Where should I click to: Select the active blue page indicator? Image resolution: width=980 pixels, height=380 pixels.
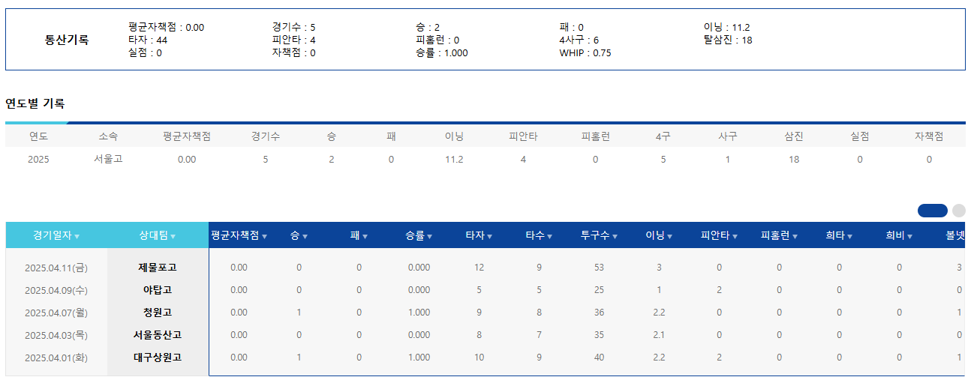pos(932,211)
